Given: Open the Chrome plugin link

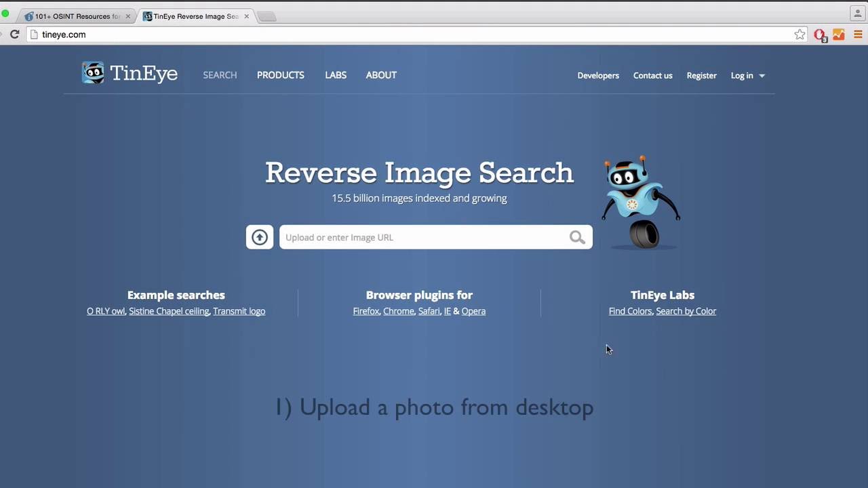Looking at the screenshot, I should click(398, 311).
